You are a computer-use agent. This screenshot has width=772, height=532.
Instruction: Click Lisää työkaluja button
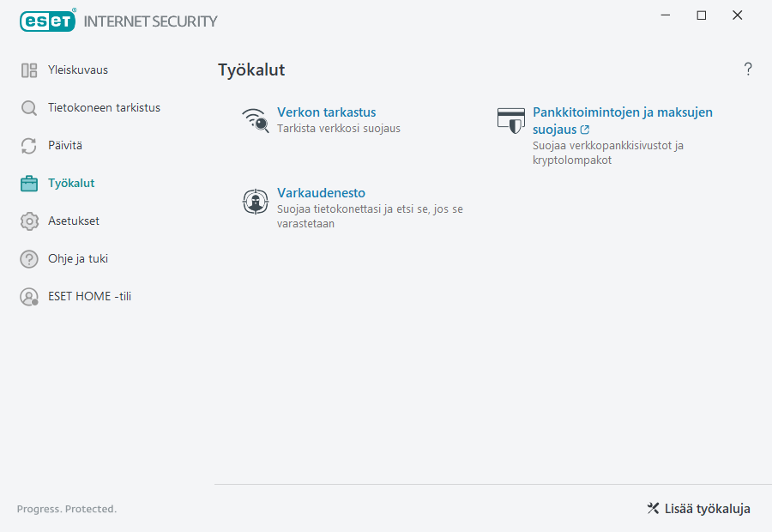coord(698,508)
